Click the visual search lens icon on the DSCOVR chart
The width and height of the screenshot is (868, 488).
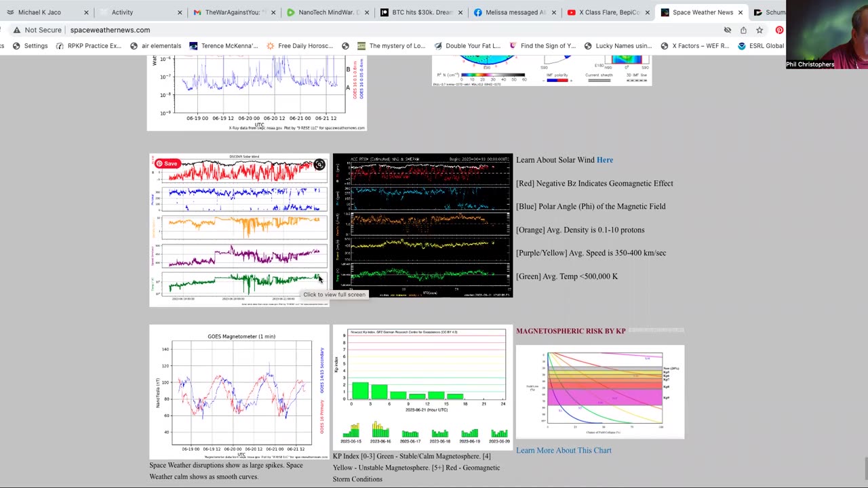[x=319, y=165]
